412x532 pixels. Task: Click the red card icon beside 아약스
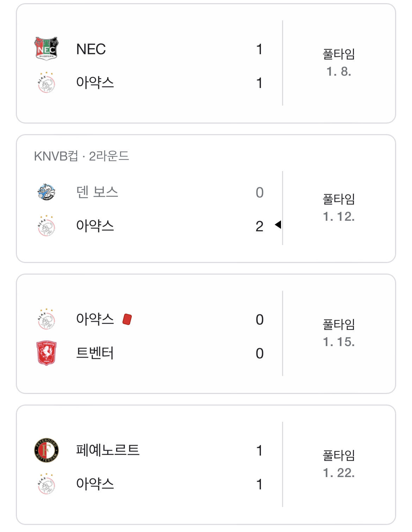127,319
